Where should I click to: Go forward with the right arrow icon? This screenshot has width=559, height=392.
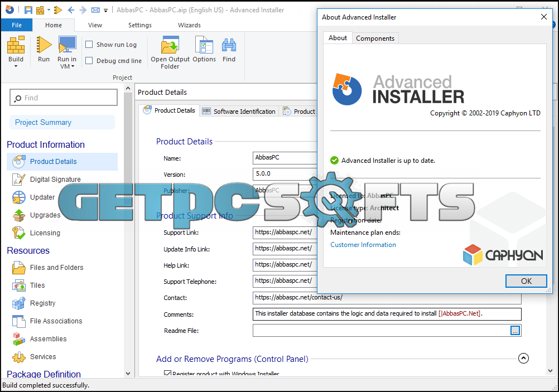[x=83, y=10]
